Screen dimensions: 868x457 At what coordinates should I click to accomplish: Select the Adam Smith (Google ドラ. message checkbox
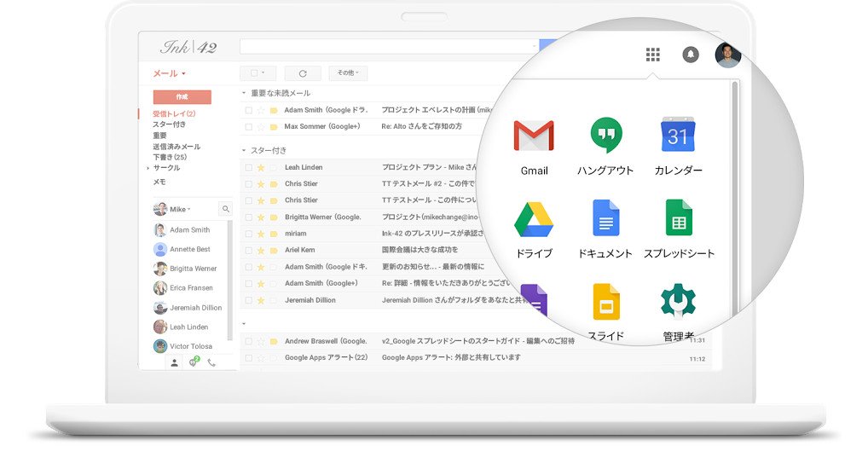pyautogui.click(x=249, y=110)
